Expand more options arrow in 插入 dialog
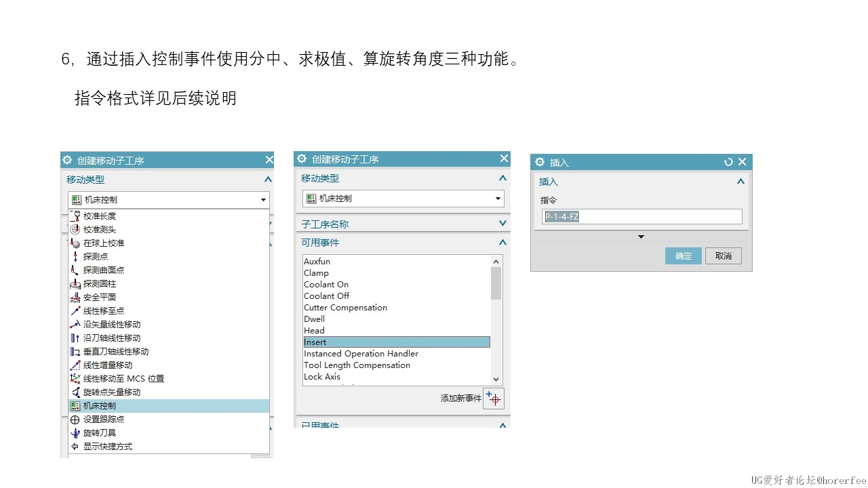The width and height of the screenshot is (868, 488). 641,237
